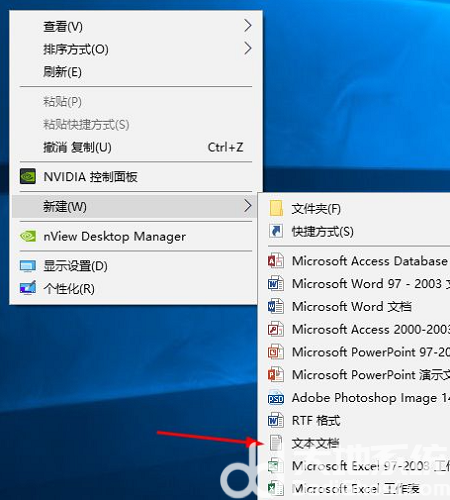Click the Ctrl+Z shortcut text
Image resolution: width=450 pixels, height=500 pixels.
pos(225,147)
